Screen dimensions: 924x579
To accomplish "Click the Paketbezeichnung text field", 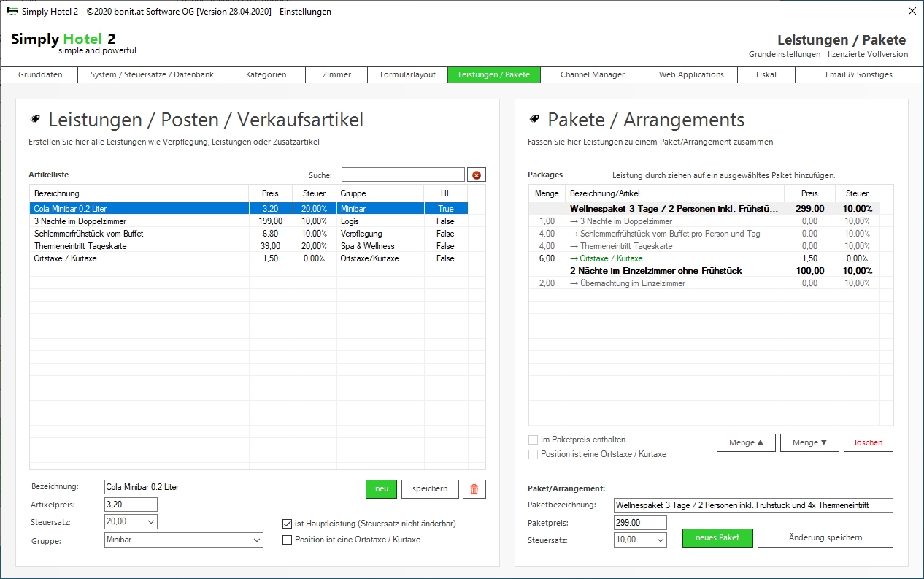I will pos(753,505).
